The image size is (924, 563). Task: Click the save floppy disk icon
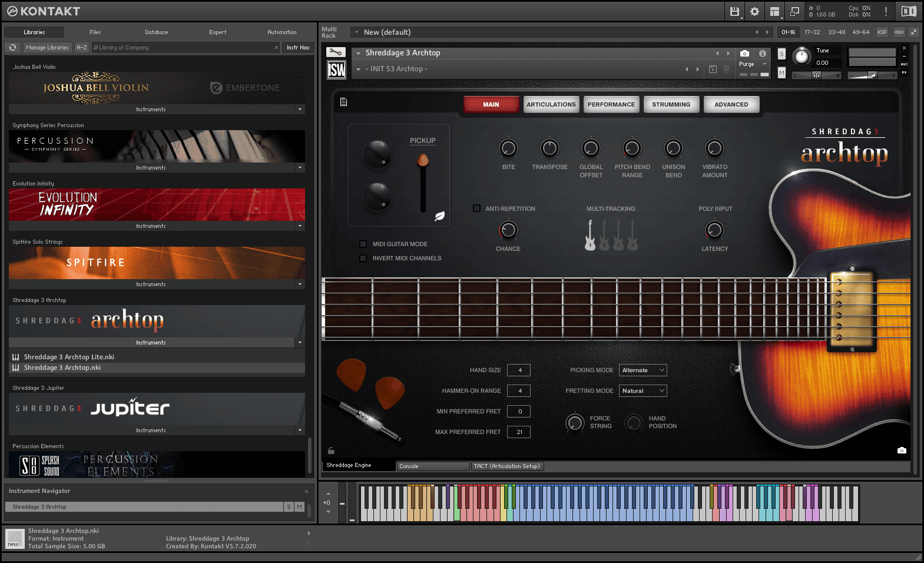coord(734,11)
